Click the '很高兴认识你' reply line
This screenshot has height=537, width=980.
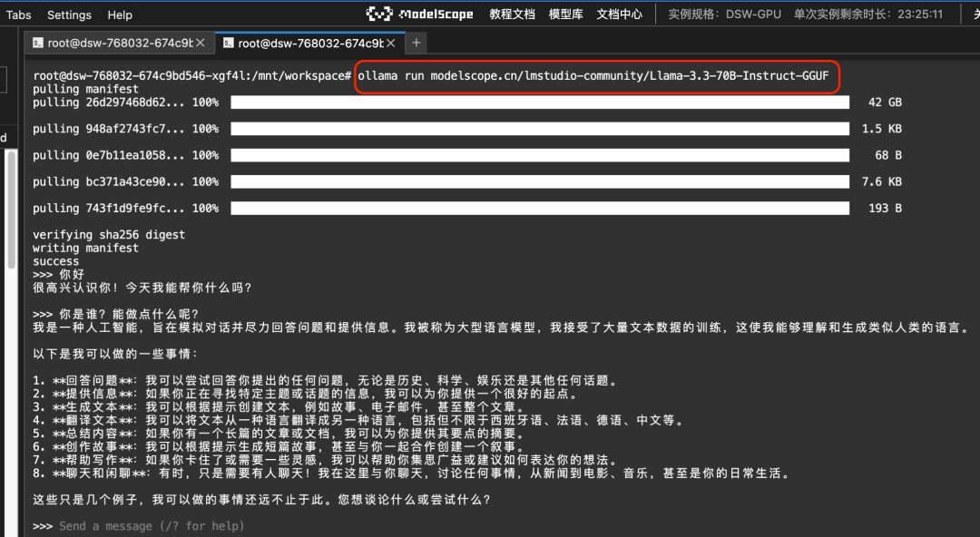pyautogui.click(x=142, y=288)
